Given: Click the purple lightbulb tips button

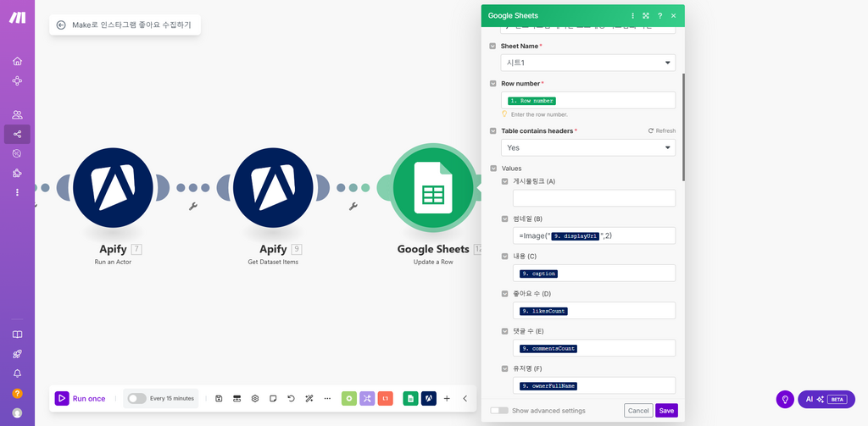Looking at the screenshot, I should 785,399.
